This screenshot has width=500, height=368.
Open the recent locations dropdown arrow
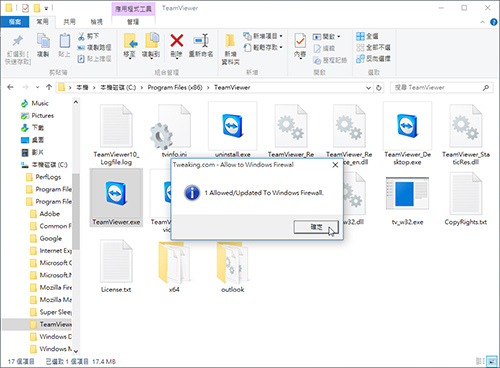(x=37, y=87)
